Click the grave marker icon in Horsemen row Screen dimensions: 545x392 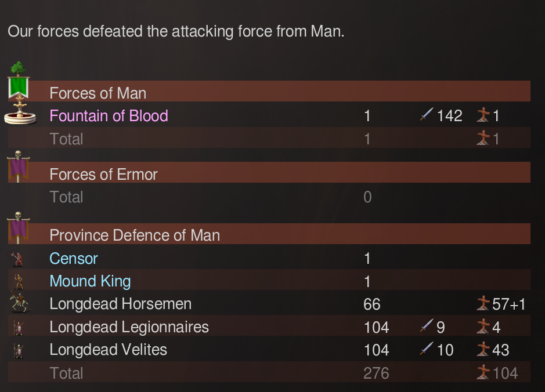click(483, 303)
